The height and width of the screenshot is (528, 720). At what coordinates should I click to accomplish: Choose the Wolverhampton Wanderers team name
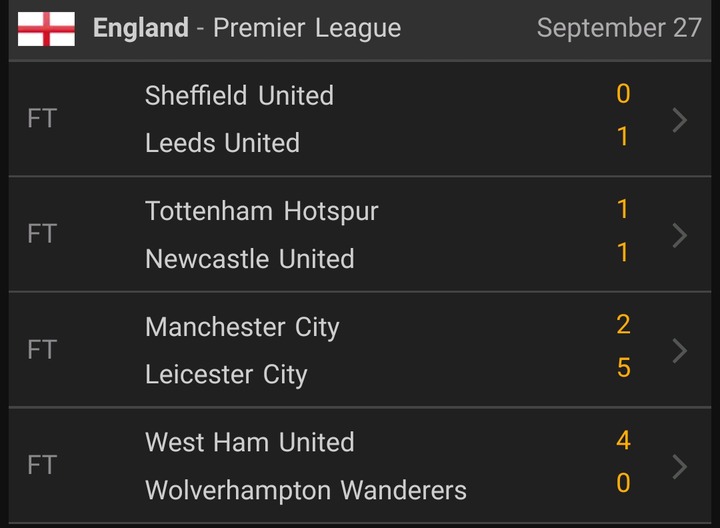pos(306,490)
